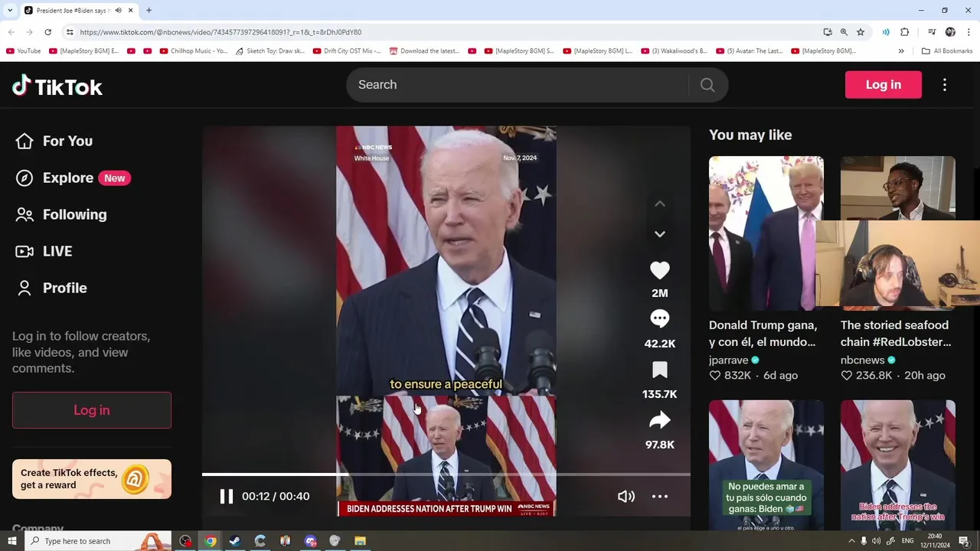Open the TikTok header three-dot menu
The width and height of the screenshot is (980, 551).
click(x=945, y=85)
